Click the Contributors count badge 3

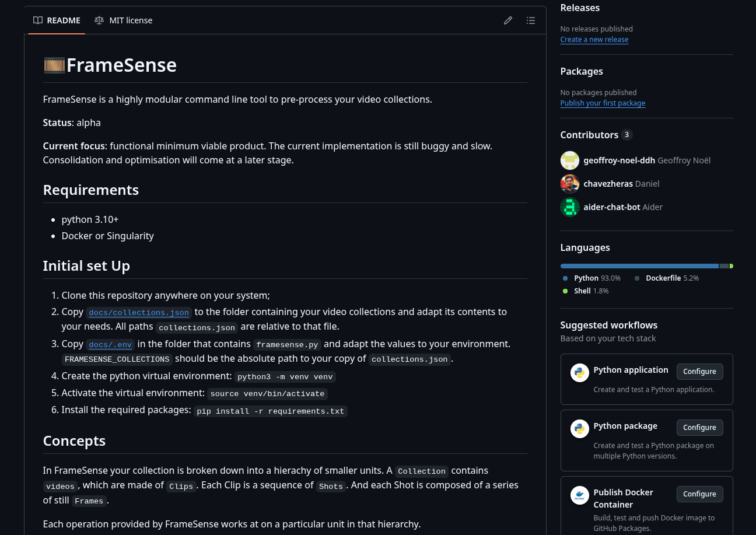626,135
